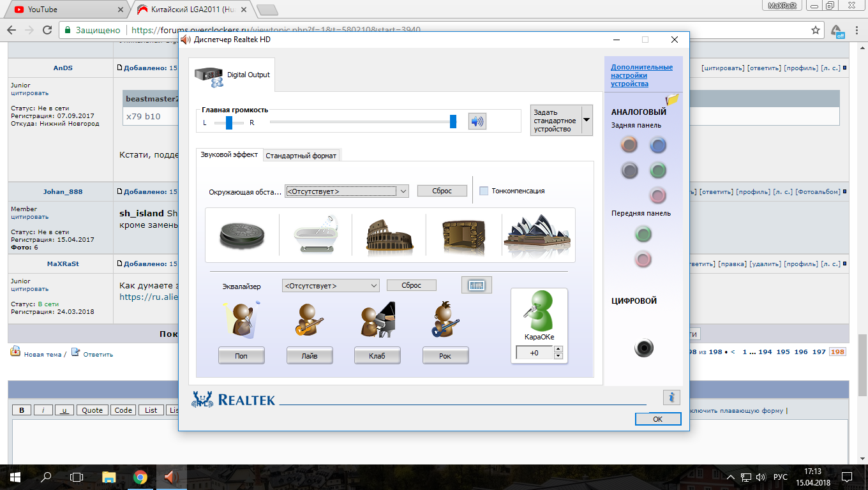This screenshot has height=490, width=868.
Task: Select the Digital Output device tab
Action: 232,75
